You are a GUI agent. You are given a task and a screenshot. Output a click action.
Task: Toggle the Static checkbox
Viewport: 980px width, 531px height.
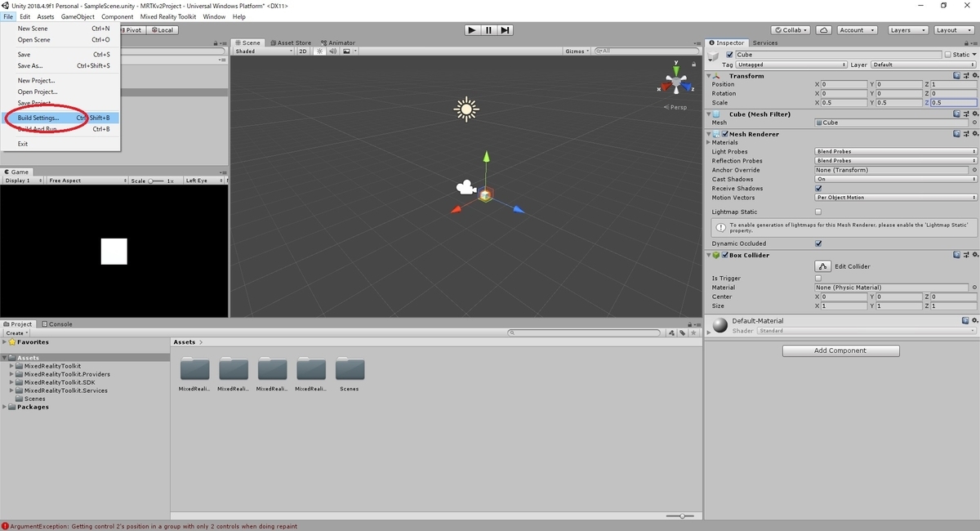point(947,55)
